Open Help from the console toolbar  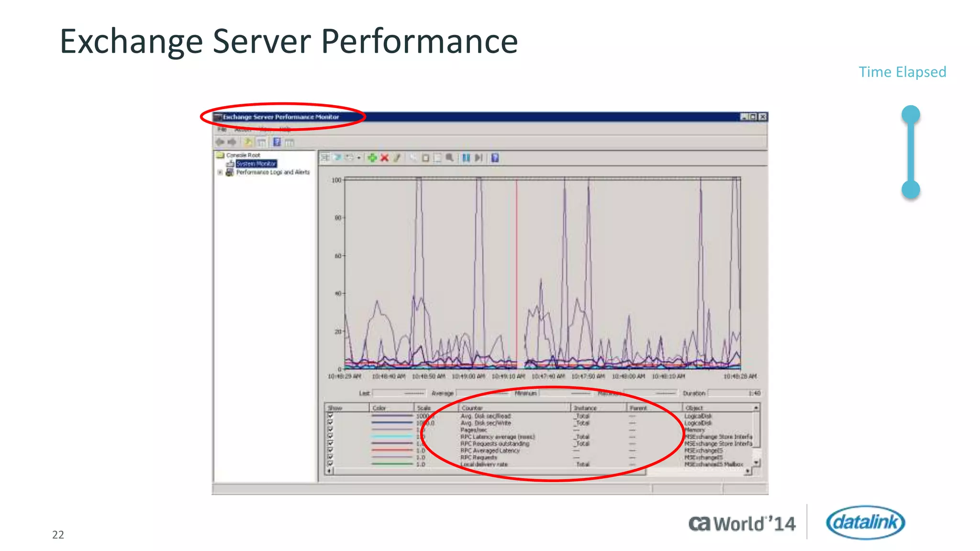tap(277, 142)
